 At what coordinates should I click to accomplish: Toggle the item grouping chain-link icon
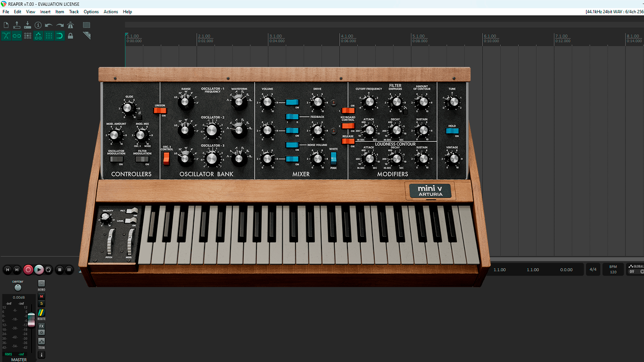pyautogui.click(x=17, y=36)
